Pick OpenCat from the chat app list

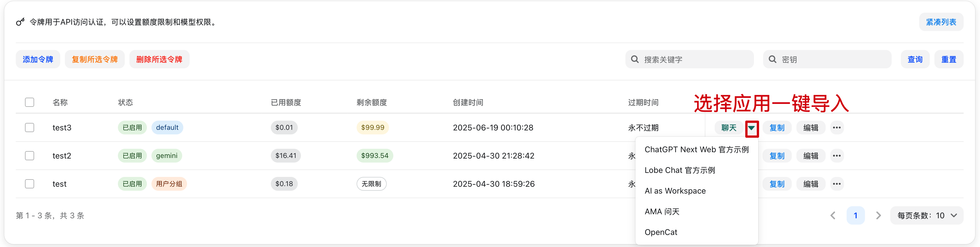(x=661, y=232)
